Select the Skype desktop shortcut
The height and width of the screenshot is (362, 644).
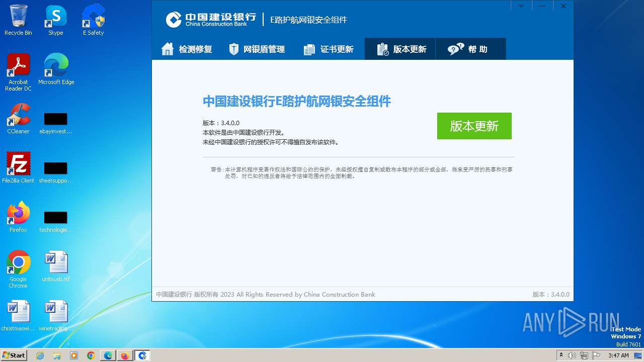click(56, 20)
